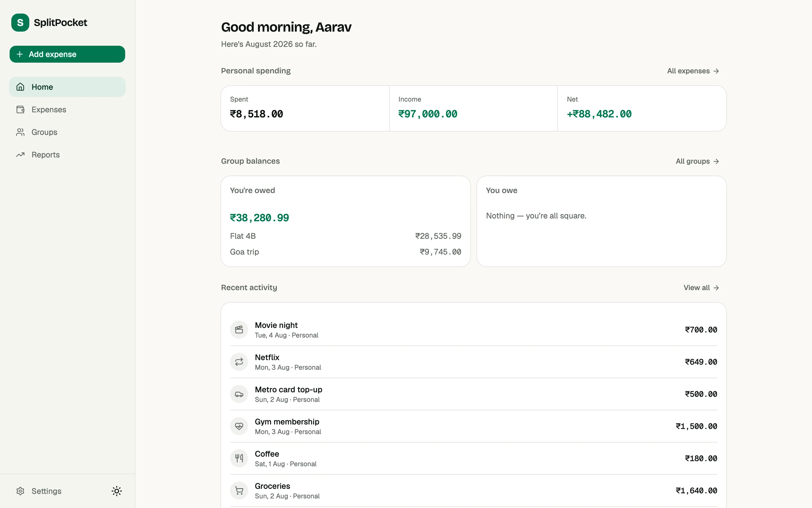Follow the All expenses link
The image size is (812, 508).
[693, 71]
